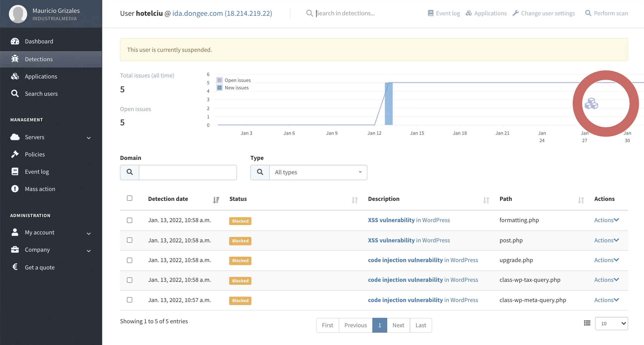This screenshot has width=644, height=345.
Task: Click the list icon beside page size
Action: pos(587,323)
